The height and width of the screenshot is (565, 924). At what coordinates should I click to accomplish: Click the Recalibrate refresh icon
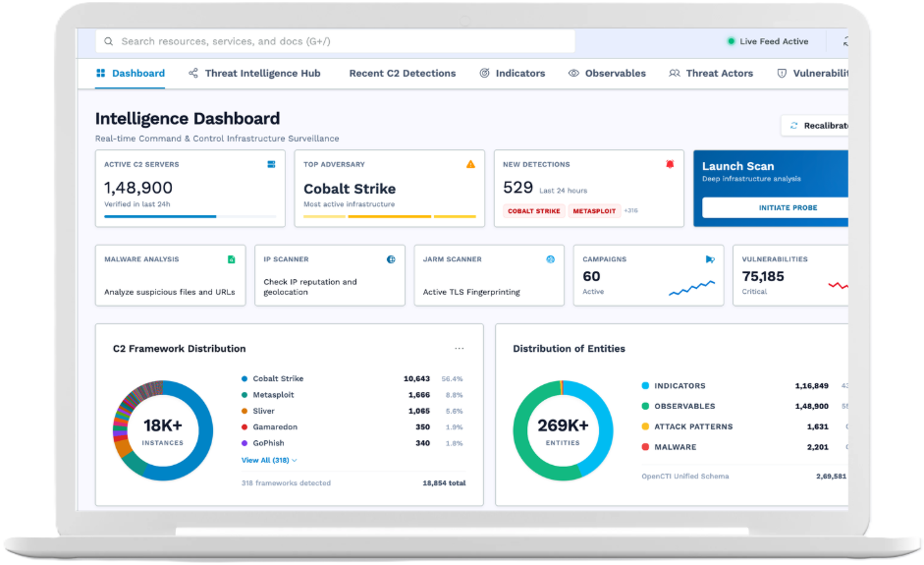(793, 126)
